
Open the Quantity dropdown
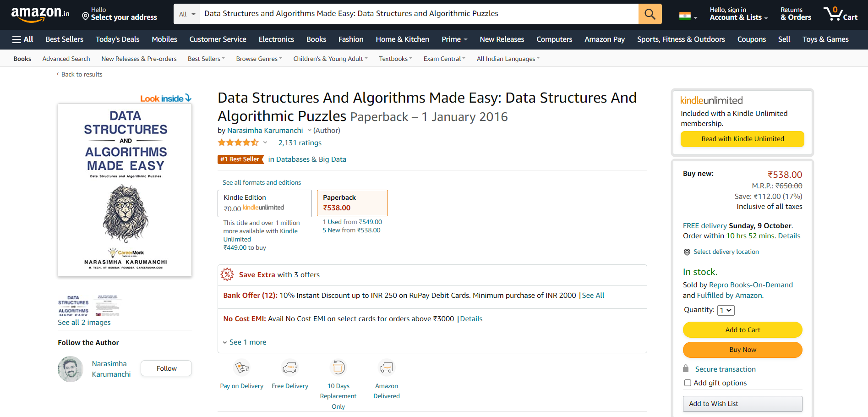726,310
